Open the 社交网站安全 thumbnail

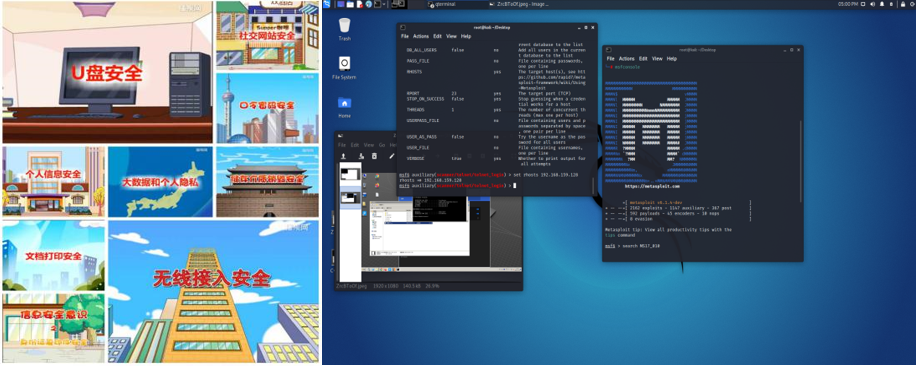(268, 35)
